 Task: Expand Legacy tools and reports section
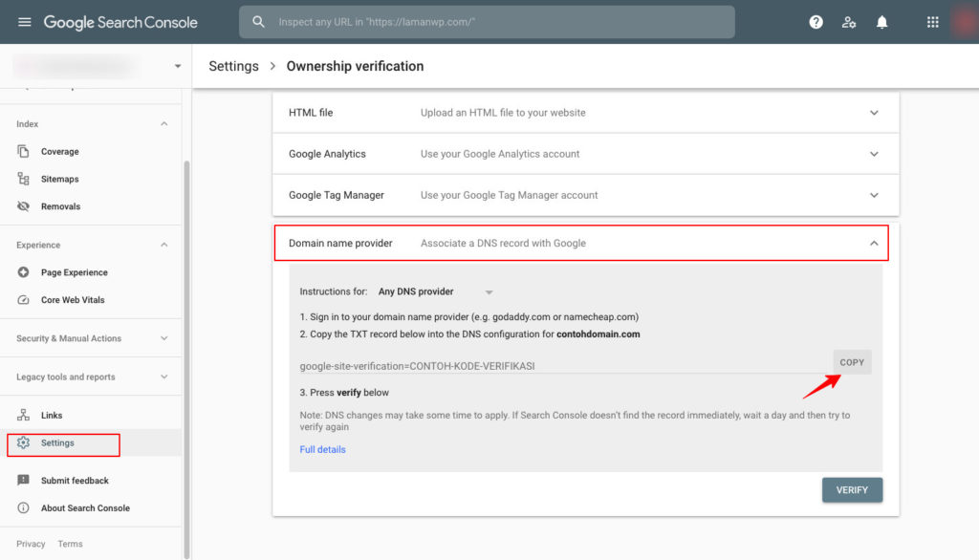163,377
